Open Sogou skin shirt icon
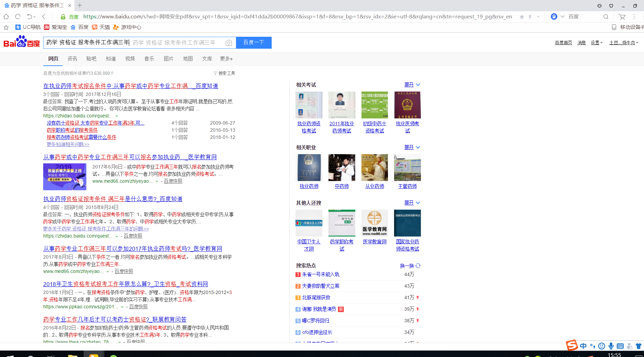 [639, 346]
